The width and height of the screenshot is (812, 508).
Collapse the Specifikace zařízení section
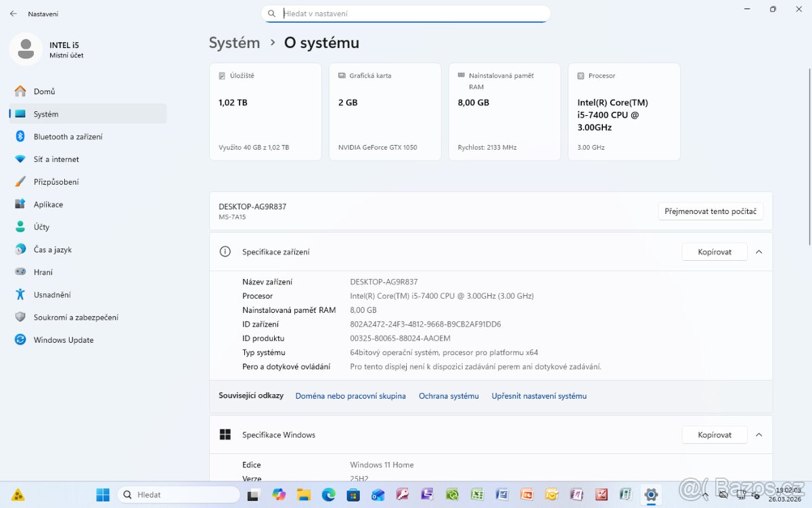(759, 252)
